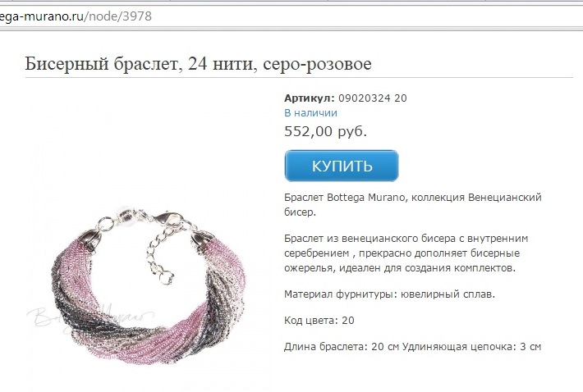Click the КУПИТЬ buy button
This screenshot has height=392, width=583.
(342, 166)
